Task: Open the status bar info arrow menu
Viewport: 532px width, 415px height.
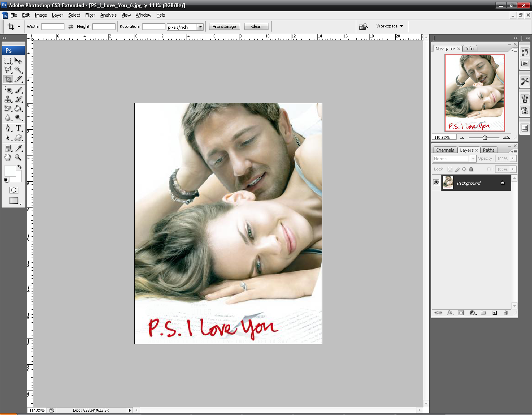Action: [x=130, y=410]
